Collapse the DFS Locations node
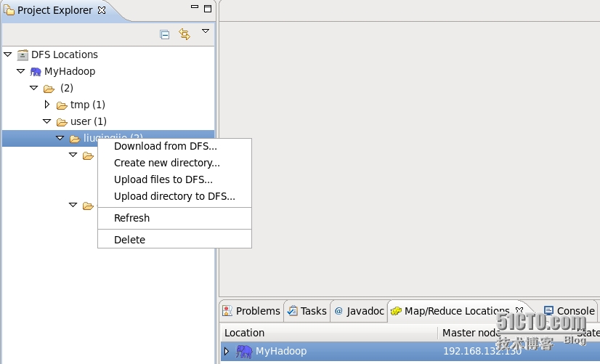The image size is (600, 364). click(x=8, y=54)
